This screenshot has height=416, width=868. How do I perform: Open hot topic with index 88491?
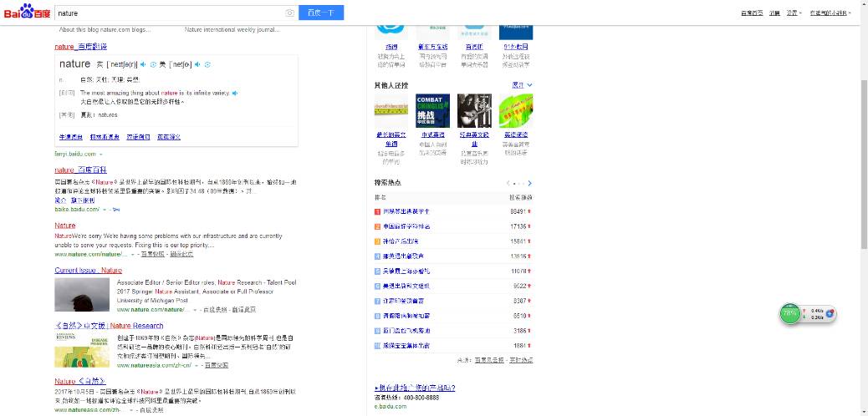click(407, 211)
